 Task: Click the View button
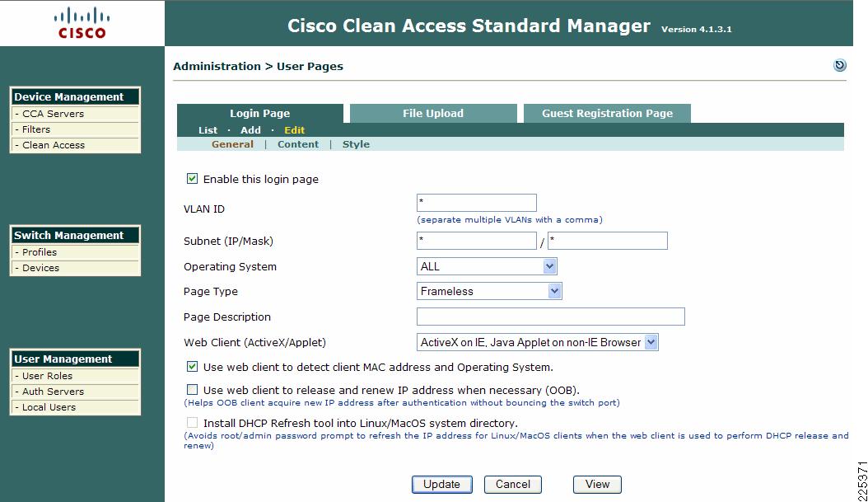[x=597, y=484]
